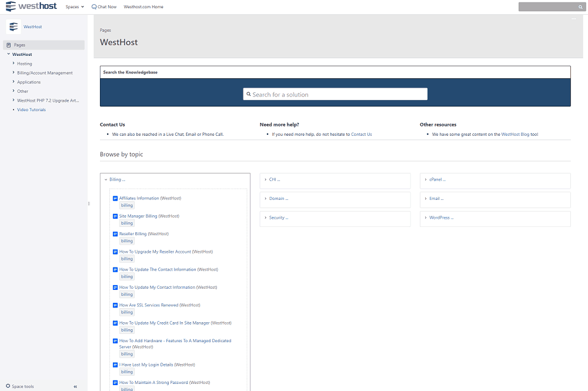Click the sidebar resize handle
This screenshot has width=588, height=391.
tap(89, 203)
